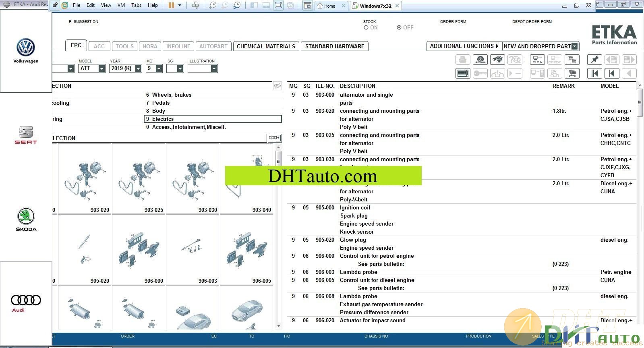Switch to Standard Hardware tab
Viewport: 644px width, 348px height.
point(335,46)
